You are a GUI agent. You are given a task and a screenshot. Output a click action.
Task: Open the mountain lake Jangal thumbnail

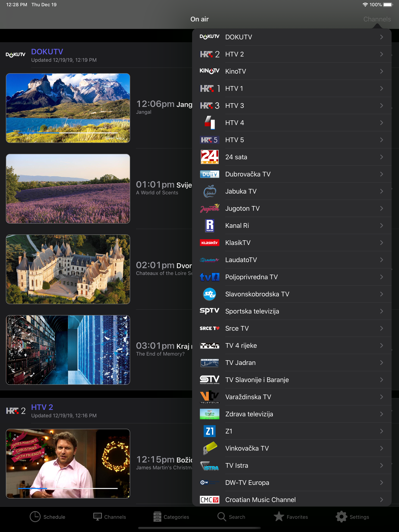coord(68,108)
